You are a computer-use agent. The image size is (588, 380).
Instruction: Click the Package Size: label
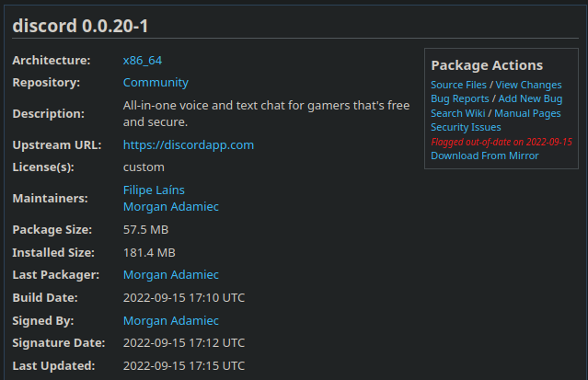pos(52,230)
